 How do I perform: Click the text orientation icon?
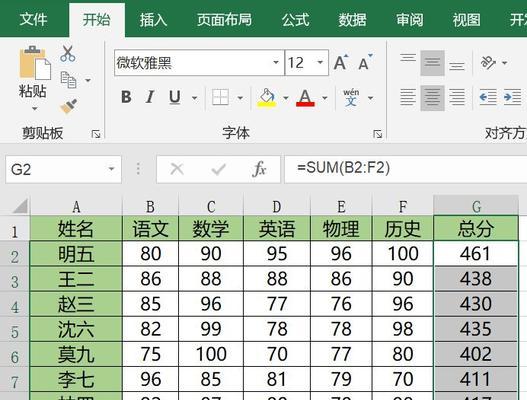(x=488, y=63)
